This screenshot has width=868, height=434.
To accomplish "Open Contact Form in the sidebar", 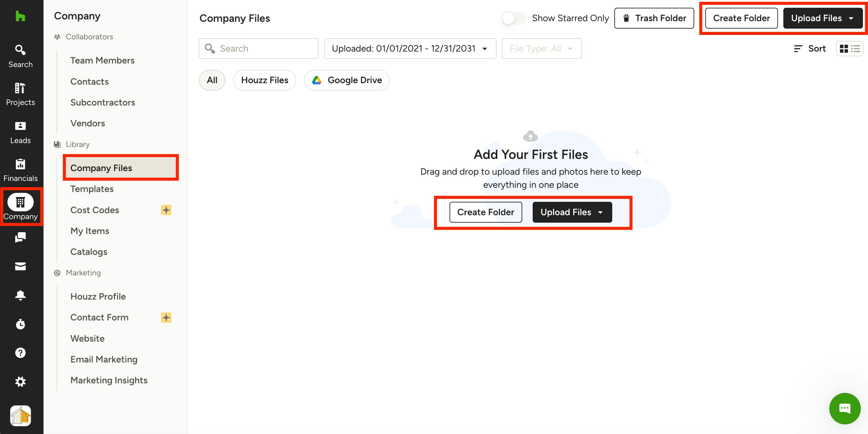I will coord(99,317).
